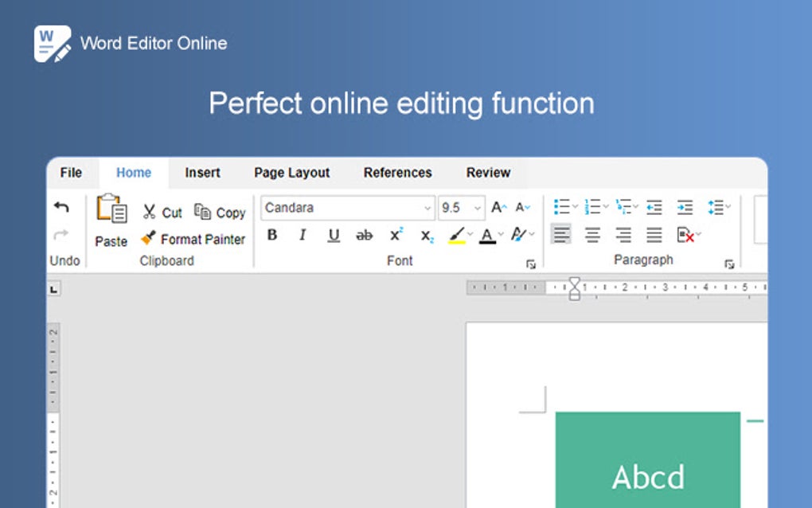Click the Grow Font icon
The height and width of the screenshot is (508, 812).
[498, 208]
